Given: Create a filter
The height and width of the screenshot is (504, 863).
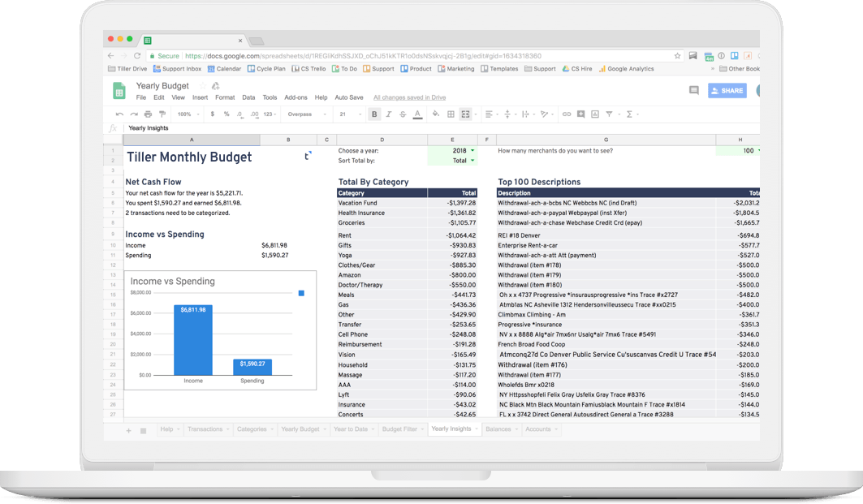Looking at the screenshot, I should pos(609,114).
